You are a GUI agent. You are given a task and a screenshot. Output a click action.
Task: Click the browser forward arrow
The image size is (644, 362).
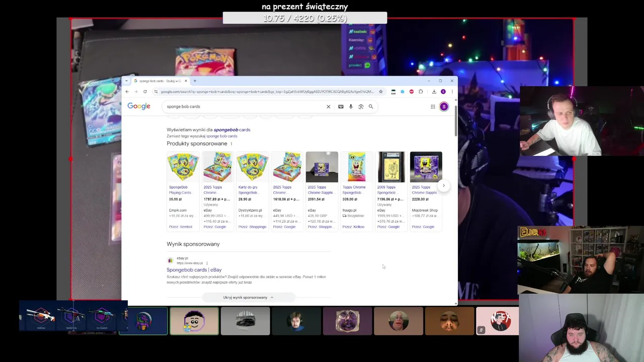[x=136, y=92]
